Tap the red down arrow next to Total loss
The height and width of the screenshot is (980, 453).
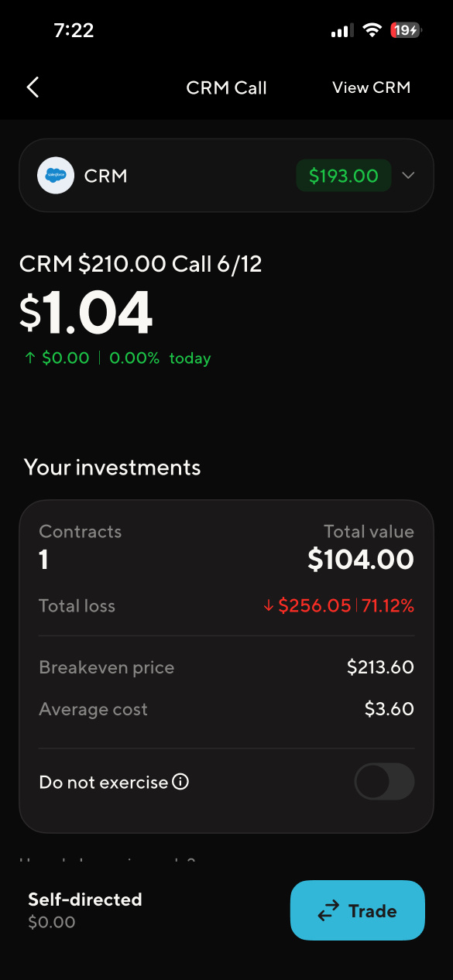tap(269, 606)
